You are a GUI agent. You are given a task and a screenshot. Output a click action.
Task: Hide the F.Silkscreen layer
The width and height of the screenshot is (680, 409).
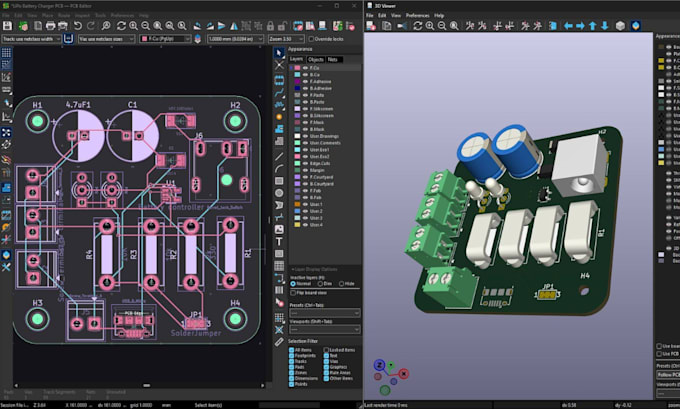(305, 109)
